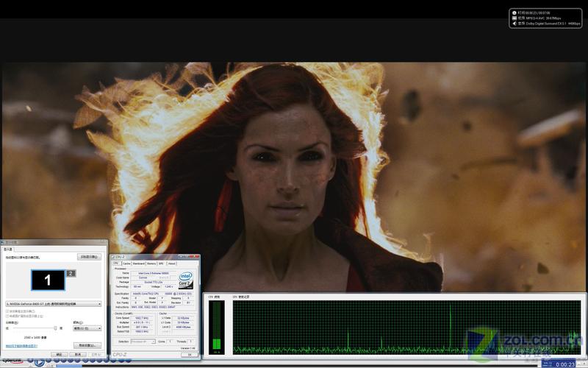Screen dimensions: 588x368
Task: Switch to the About tab in CPU-Z
Action: 172,263
